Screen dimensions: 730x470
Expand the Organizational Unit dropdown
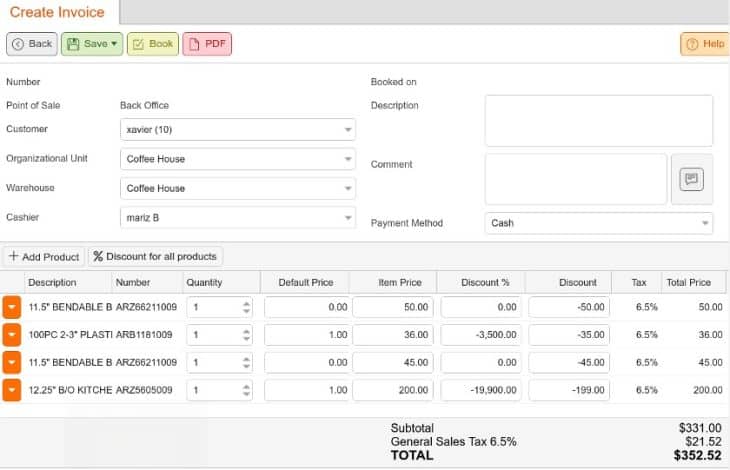coord(237,159)
